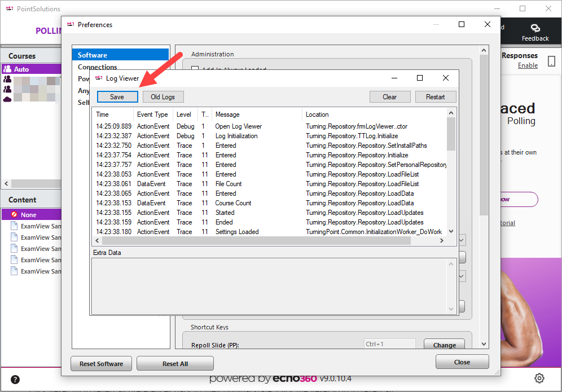Maximize the Preferences window
Viewport: 562px width, 392px height.
(x=462, y=24)
